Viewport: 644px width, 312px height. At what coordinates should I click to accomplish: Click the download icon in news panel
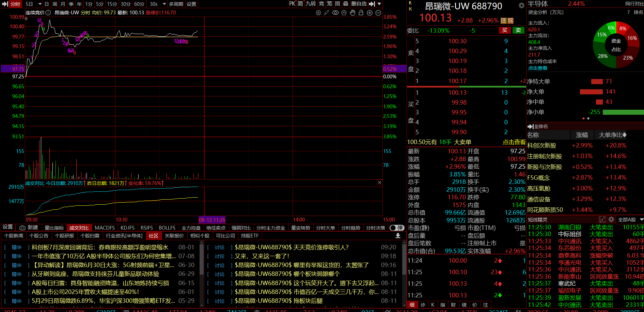[x=398, y=236]
